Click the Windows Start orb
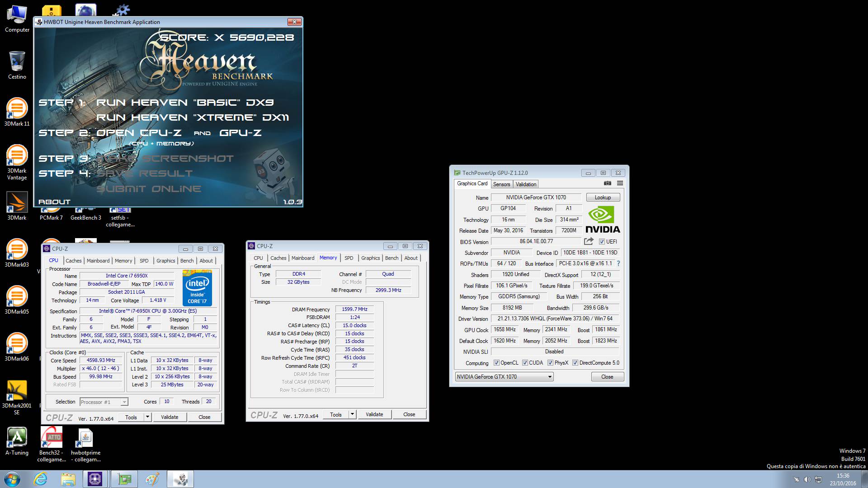Image resolution: width=868 pixels, height=488 pixels. point(12,479)
